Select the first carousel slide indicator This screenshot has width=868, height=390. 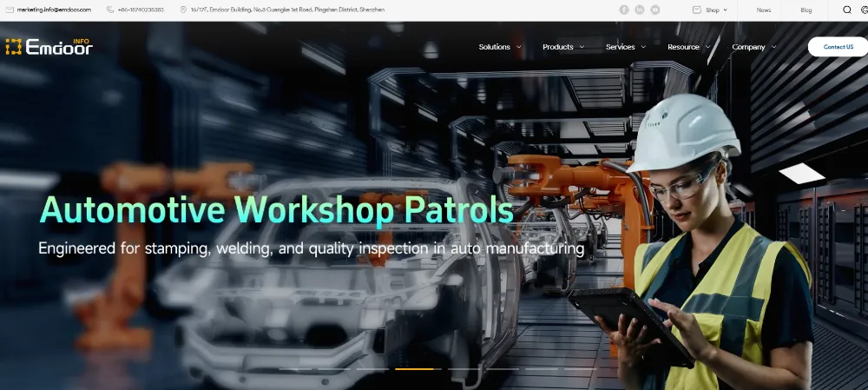click(296, 369)
